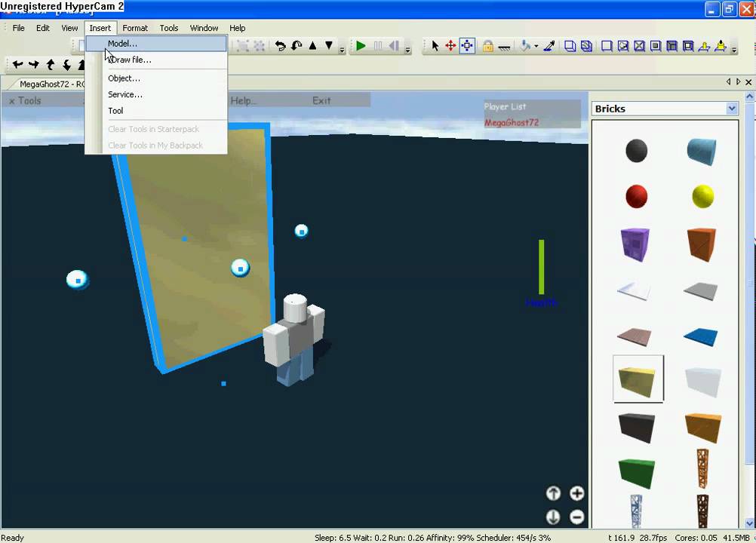Select the red four-way Move tool
The image size is (756, 543).
click(450, 46)
